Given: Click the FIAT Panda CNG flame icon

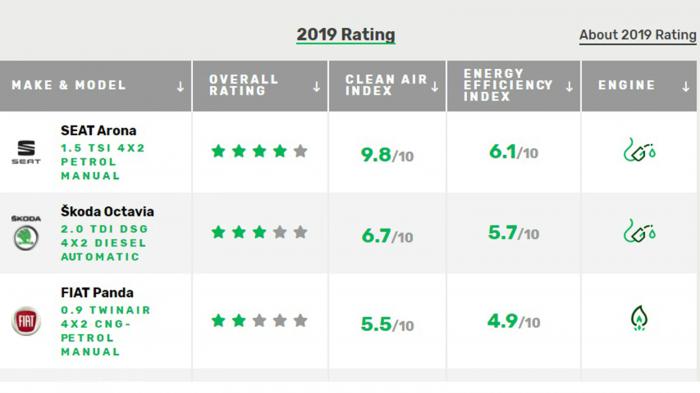Looking at the screenshot, I should [x=639, y=318].
